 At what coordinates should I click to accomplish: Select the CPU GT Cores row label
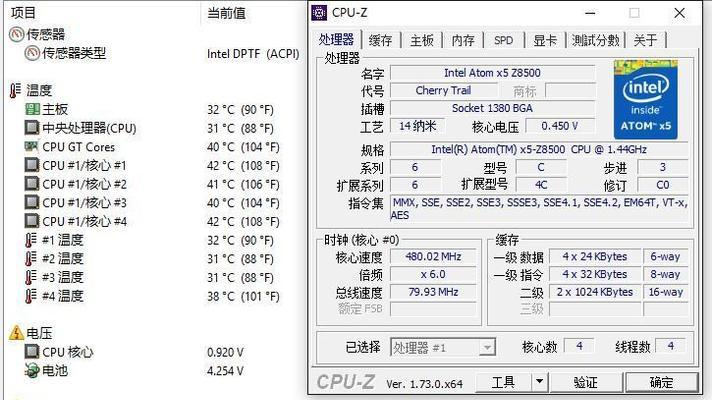pos(79,147)
